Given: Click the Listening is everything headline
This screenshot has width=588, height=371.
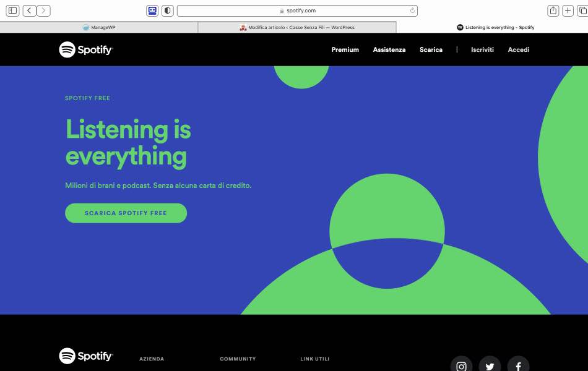Looking at the screenshot, I should tap(128, 143).
